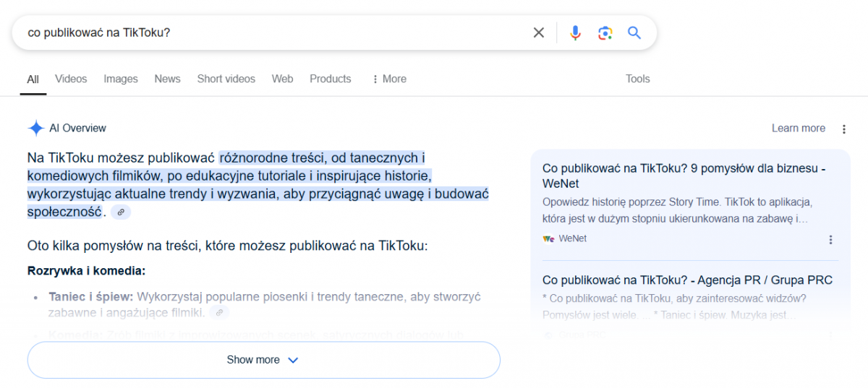Click Learn more about AI Overview
The height and width of the screenshot is (388, 868).
[799, 129]
